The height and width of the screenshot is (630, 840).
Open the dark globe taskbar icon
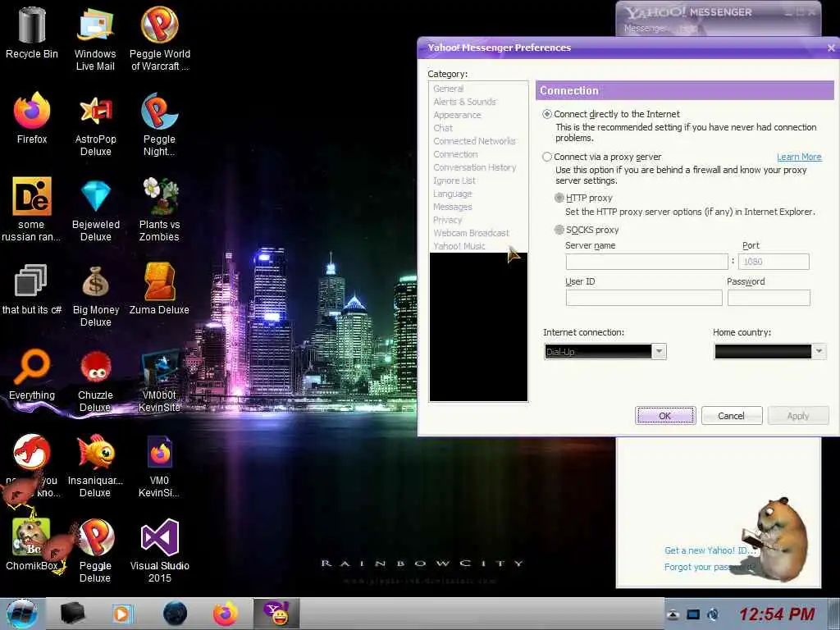coord(175,614)
